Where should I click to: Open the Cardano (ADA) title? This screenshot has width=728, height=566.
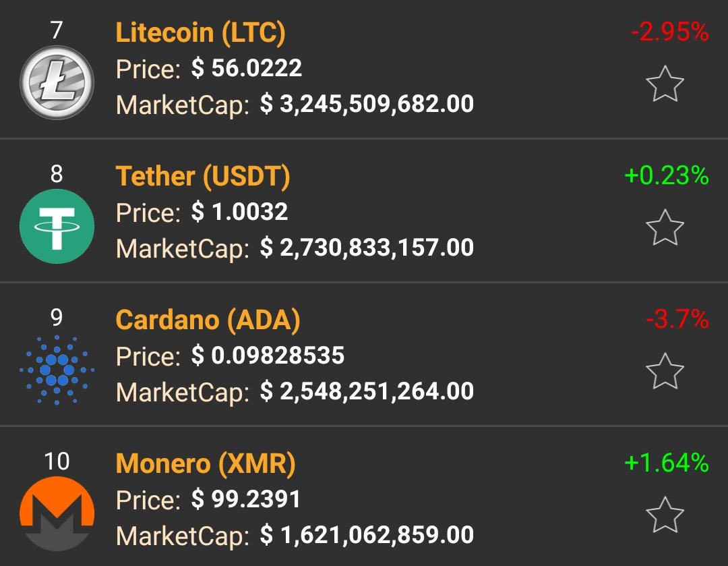[208, 320]
